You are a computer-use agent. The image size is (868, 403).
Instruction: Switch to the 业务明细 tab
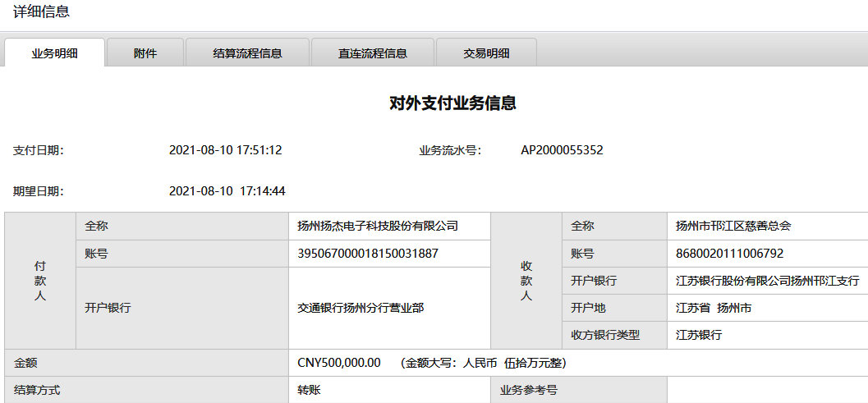55,53
